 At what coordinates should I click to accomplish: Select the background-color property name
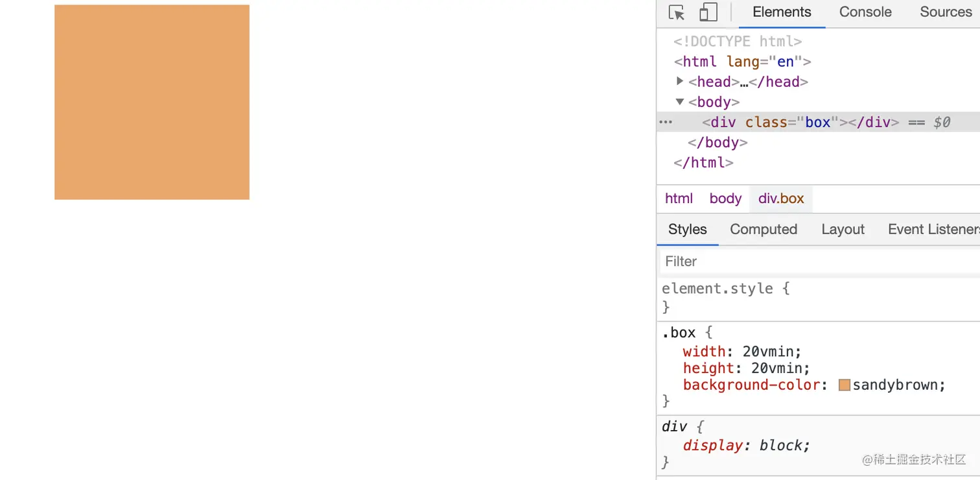point(752,385)
